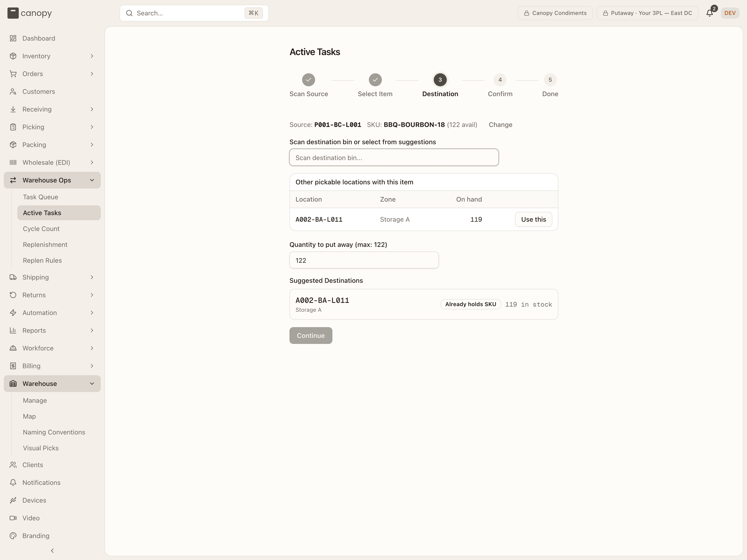The width and height of the screenshot is (747, 560).
Task: Expand the Orders menu chevron
Action: tap(92, 74)
